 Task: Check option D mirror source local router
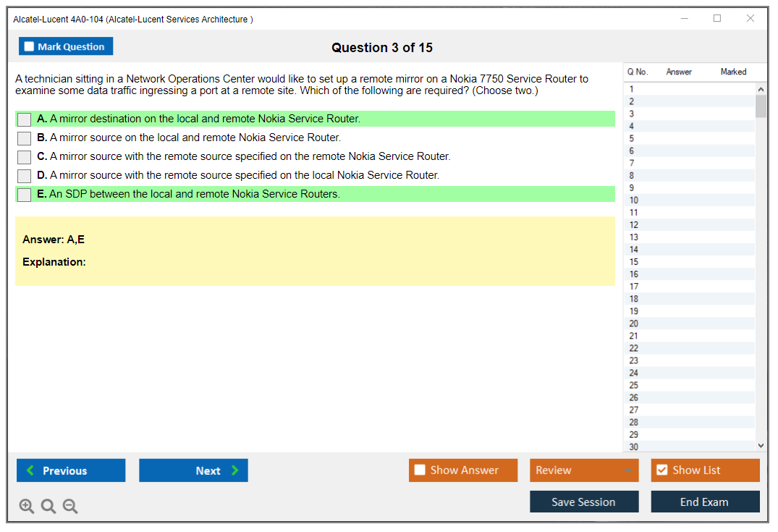coord(24,176)
